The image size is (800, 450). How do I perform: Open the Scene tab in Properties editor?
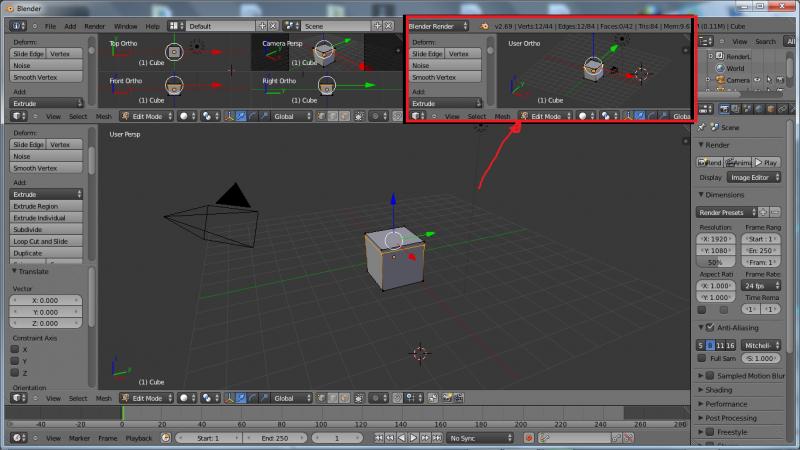click(747, 109)
